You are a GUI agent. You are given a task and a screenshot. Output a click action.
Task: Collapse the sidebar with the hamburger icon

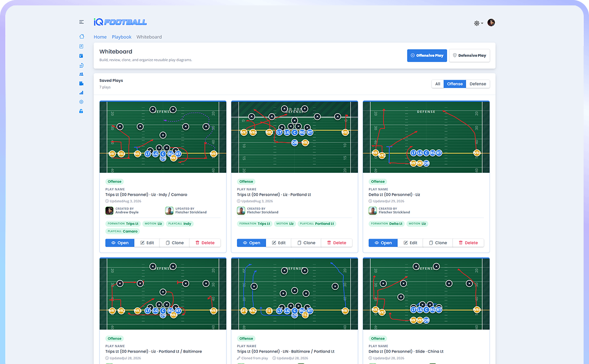[x=82, y=22]
